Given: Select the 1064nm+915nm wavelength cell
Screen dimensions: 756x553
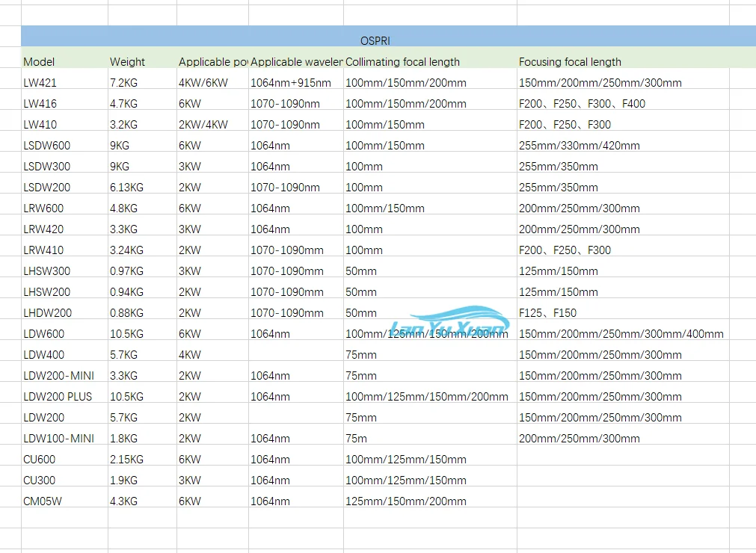Looking at the screenshot, I should 296,78.
